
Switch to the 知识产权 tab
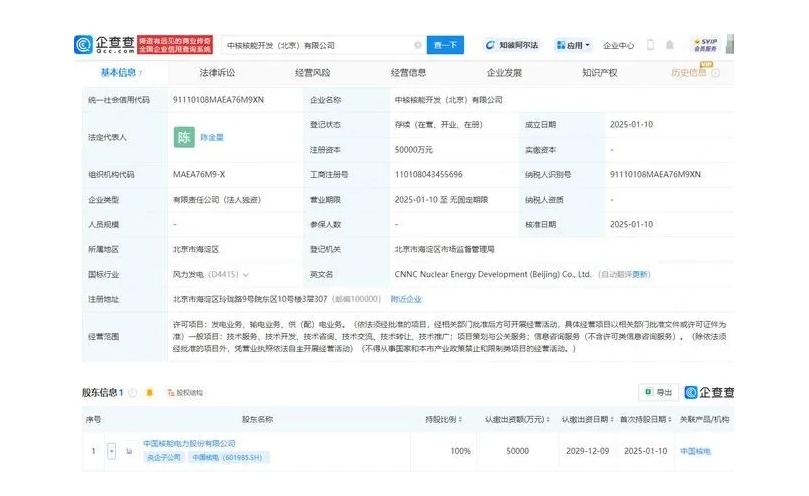tap(599, 73)
